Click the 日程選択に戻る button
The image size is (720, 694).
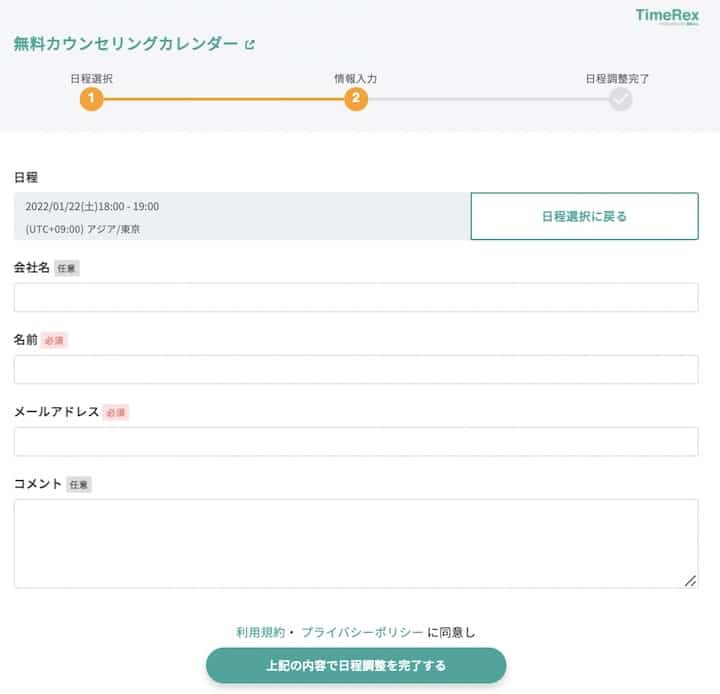pyautogui.click(x=584, y=216)
